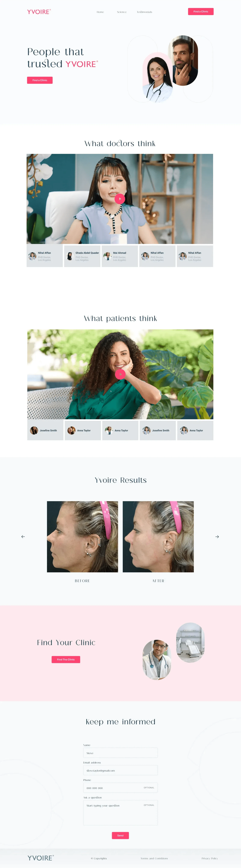Select first Josefine Smith patient card

[x=45, y=430]
